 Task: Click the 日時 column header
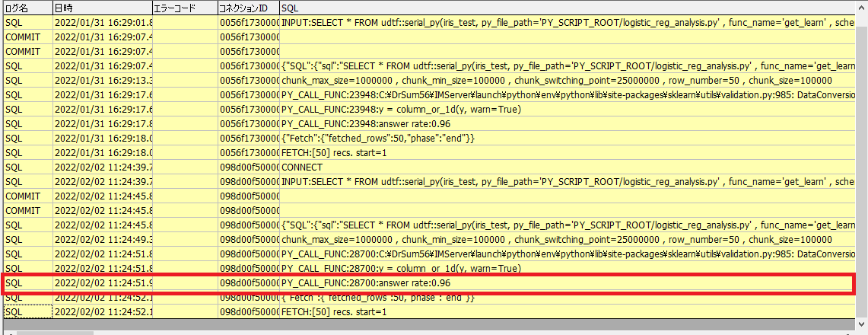click(103, 8)
